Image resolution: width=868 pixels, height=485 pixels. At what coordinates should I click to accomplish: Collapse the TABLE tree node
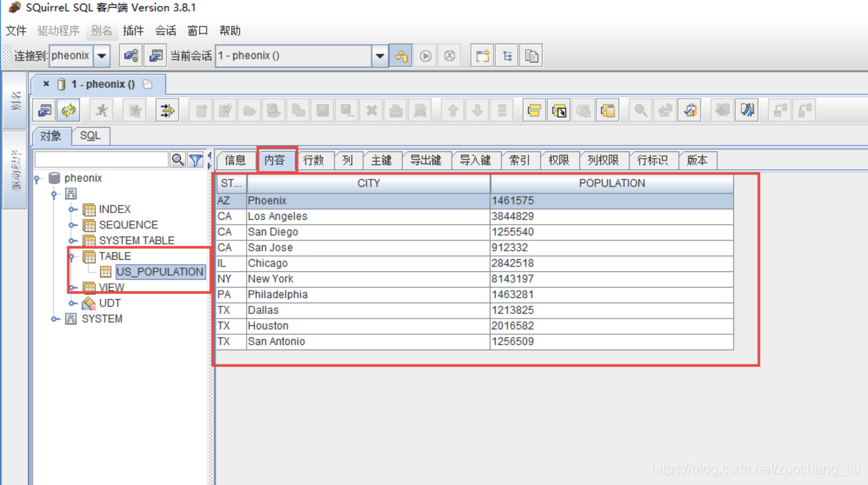point(72,257)
